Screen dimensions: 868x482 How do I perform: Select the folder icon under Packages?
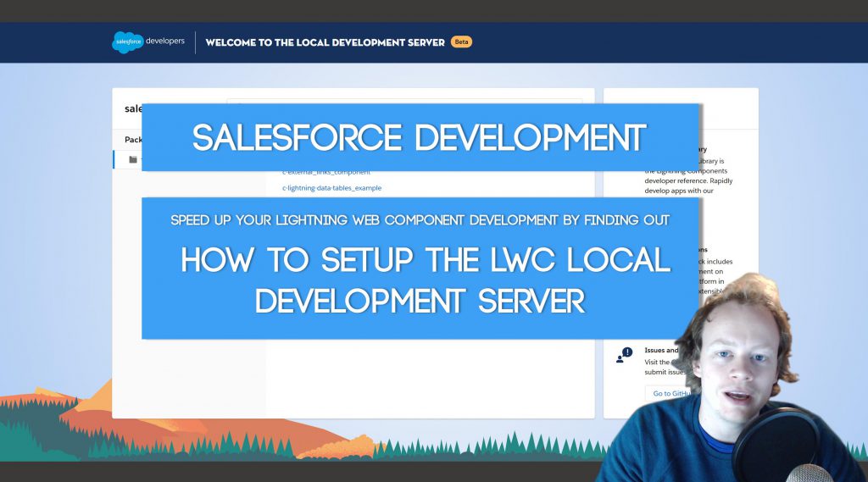tap(133, 159)
